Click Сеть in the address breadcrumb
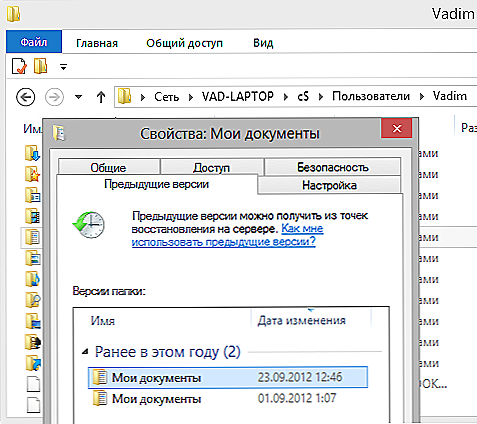 pyautogui.click(x=167, y=97)
